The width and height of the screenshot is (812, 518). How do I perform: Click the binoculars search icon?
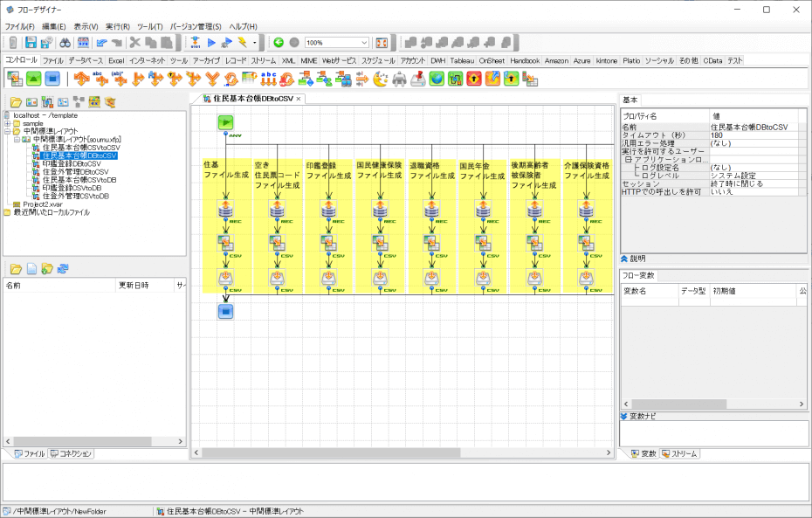(x=65, y=43)
